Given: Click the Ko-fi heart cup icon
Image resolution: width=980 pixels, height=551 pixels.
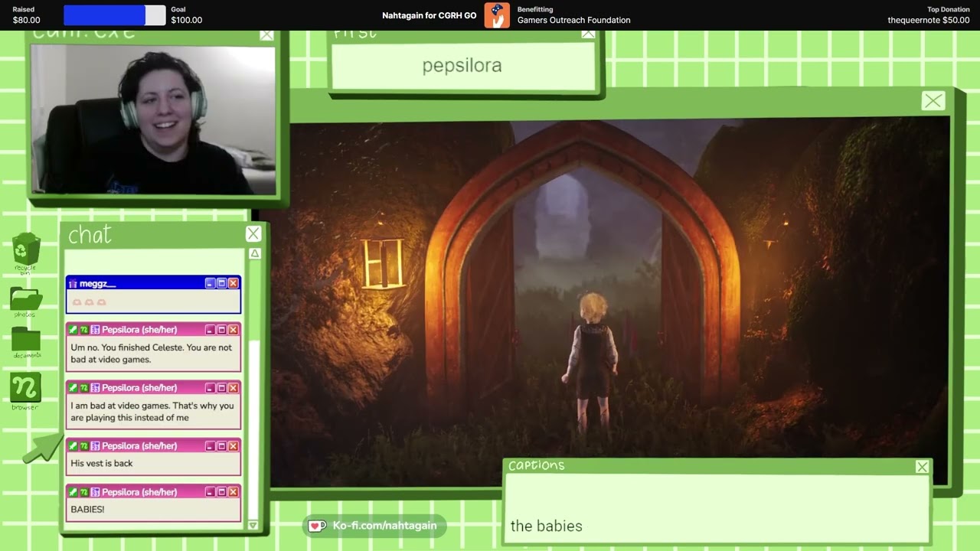Looking at the screenshot, I should pyautogui.click(x=317, y=526).
